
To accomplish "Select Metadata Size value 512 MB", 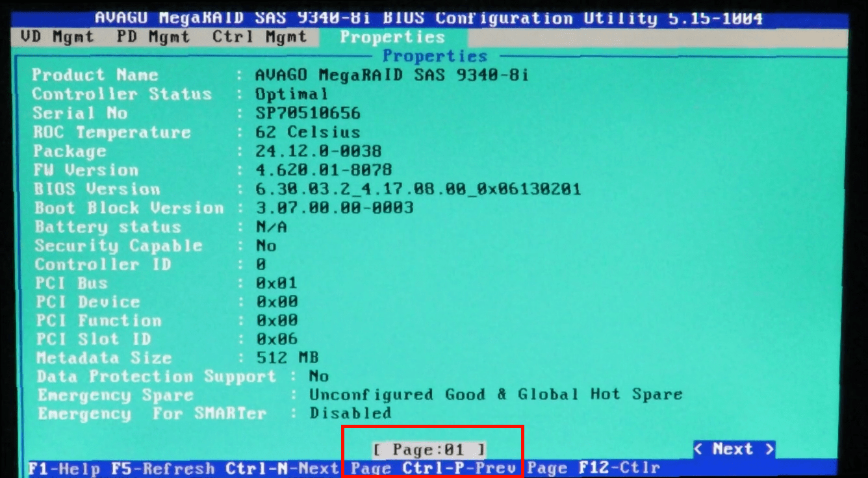I will pos(287,358).
